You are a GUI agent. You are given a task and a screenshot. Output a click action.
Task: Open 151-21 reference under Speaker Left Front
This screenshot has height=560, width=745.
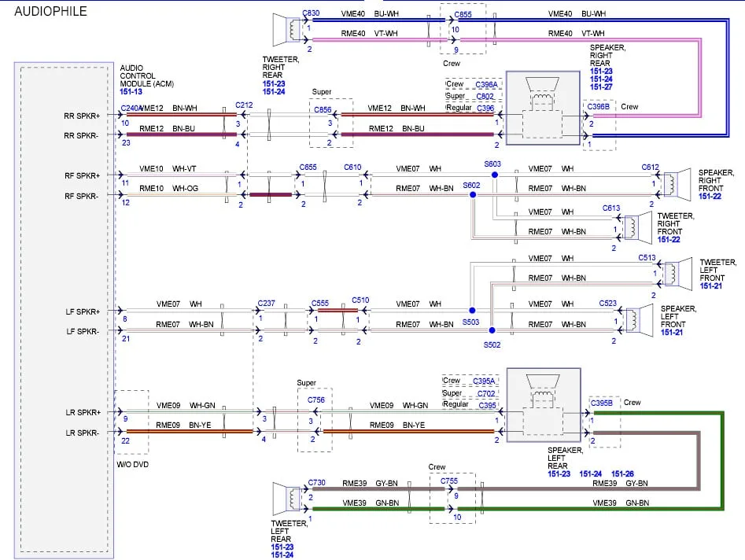tap(671, 332)
